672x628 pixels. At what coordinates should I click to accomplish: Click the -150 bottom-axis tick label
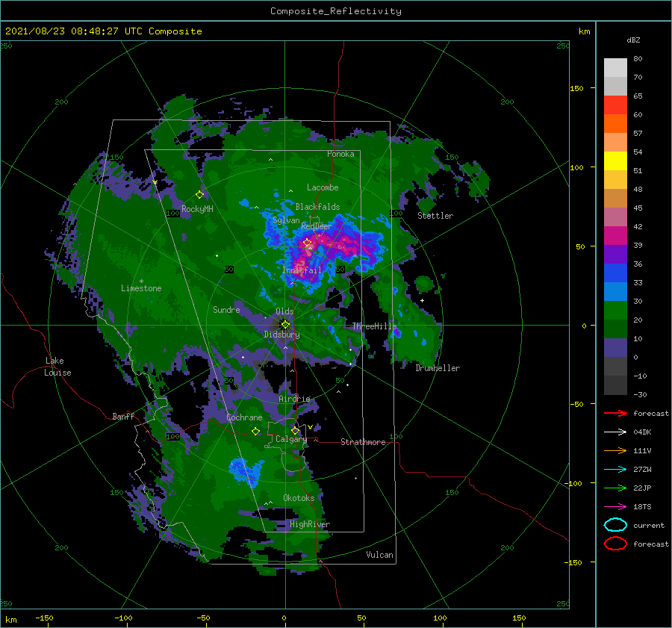coord(44,618)
